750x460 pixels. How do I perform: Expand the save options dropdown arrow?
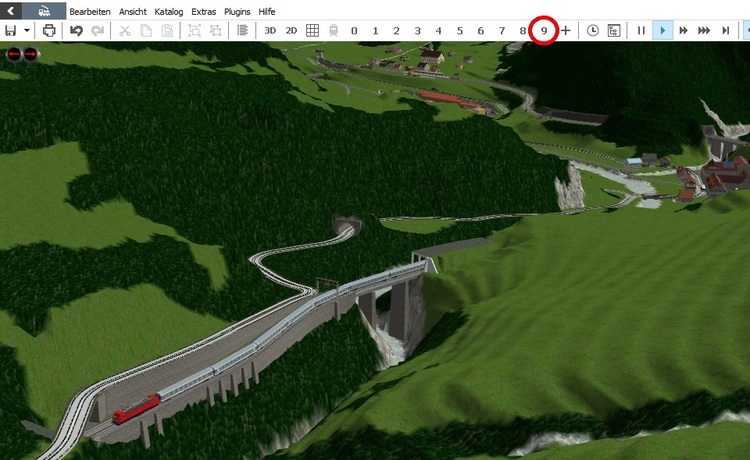pyautogui.click(x=27, y=31)
